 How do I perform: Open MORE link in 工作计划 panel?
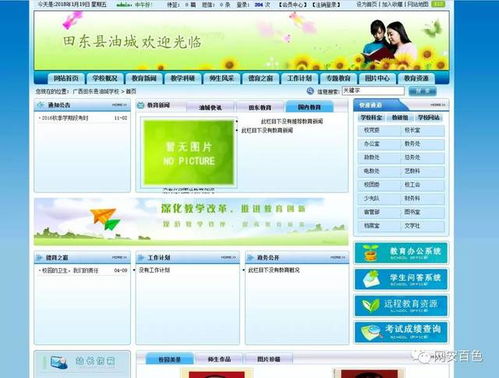click(228, 257)
